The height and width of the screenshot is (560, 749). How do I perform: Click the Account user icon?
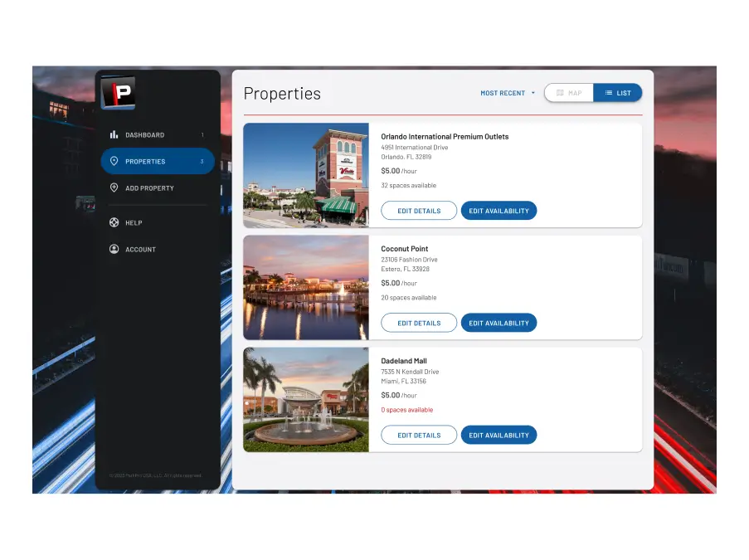[114, 249]
